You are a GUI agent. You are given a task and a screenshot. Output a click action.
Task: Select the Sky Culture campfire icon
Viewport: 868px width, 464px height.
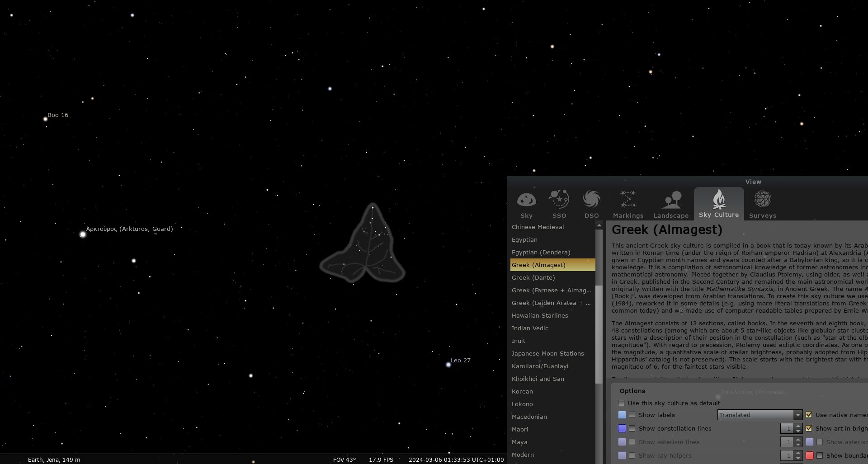(x=719, y=200)
